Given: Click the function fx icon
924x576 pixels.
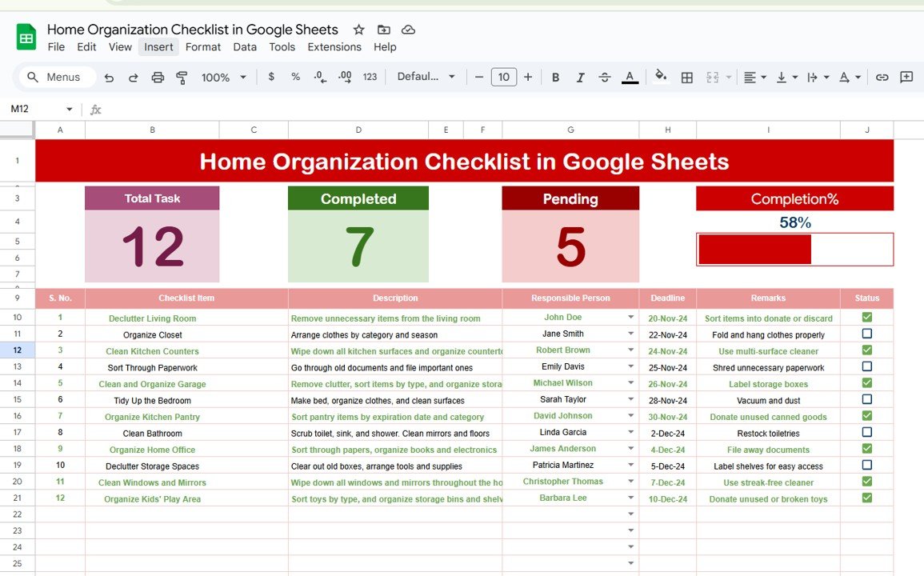Looking at the screenshot, I should [x=95, y=110].
